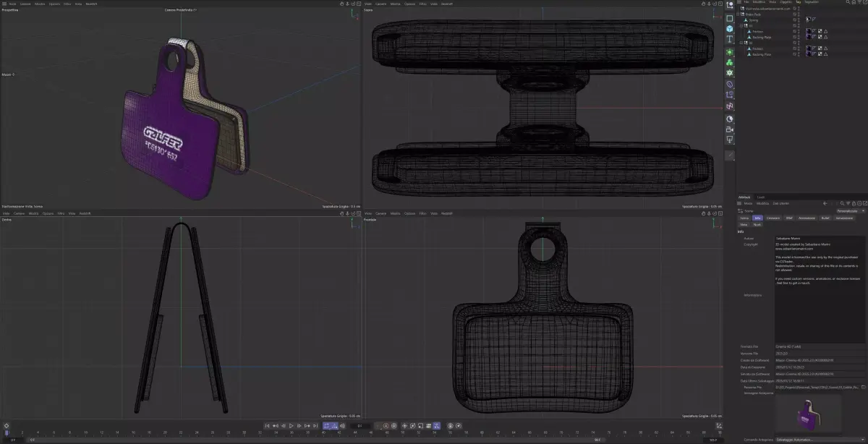Open search in the Attributes panel
Image resolution: width=868 pixels, height=444 pixels.
[842, 203]
